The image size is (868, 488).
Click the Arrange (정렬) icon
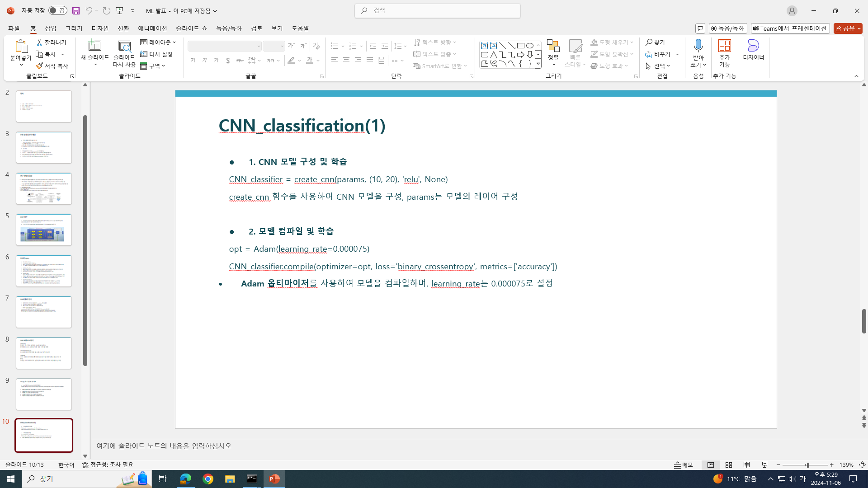pos(553,46)
